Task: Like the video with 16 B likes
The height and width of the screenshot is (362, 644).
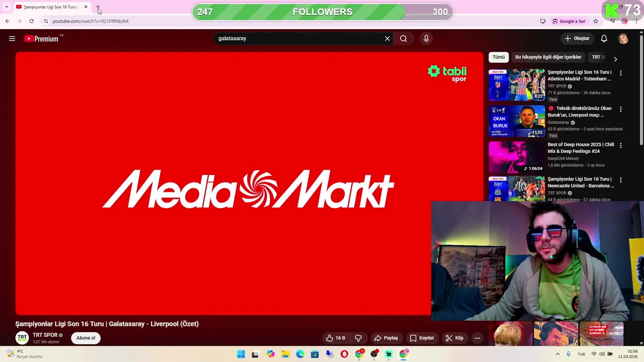Action: coord(336,338)
